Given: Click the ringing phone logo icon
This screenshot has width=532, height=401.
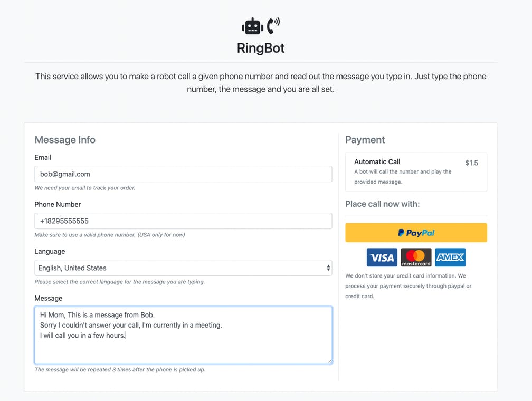Looking at the screenshot, I should coord(273,25).
